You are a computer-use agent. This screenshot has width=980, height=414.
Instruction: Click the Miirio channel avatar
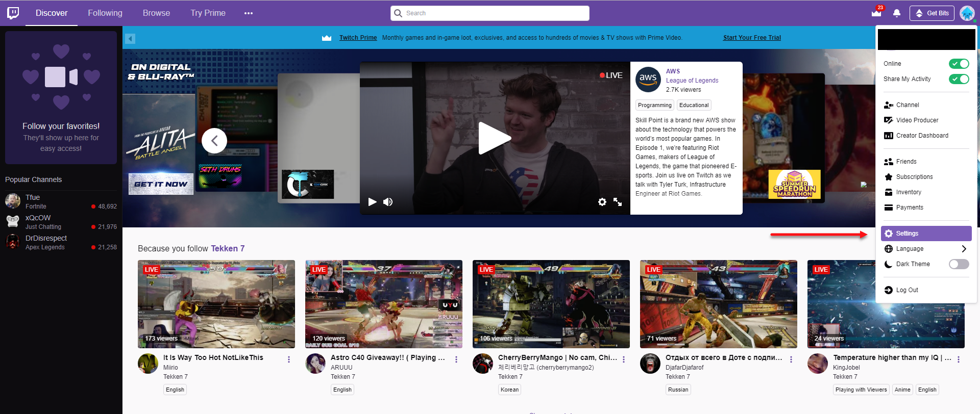click(148, 364)
